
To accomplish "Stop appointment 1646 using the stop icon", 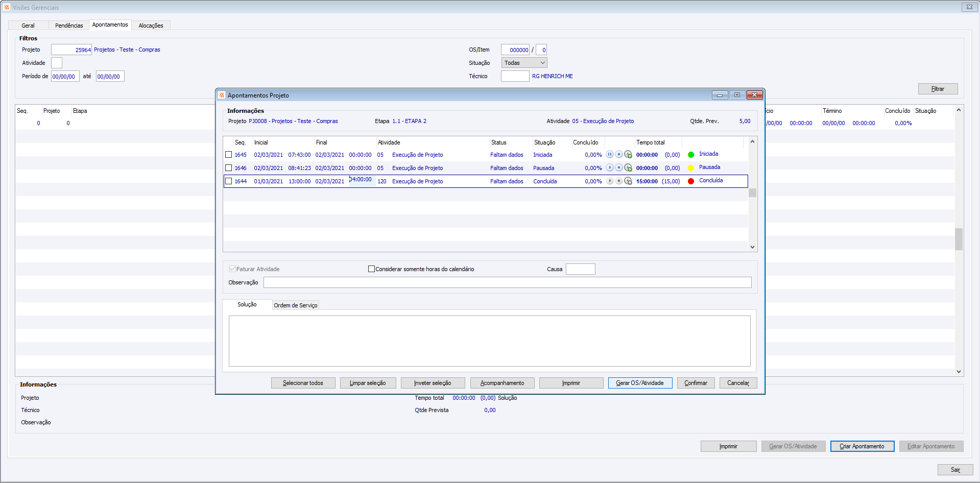I will 618,167.
